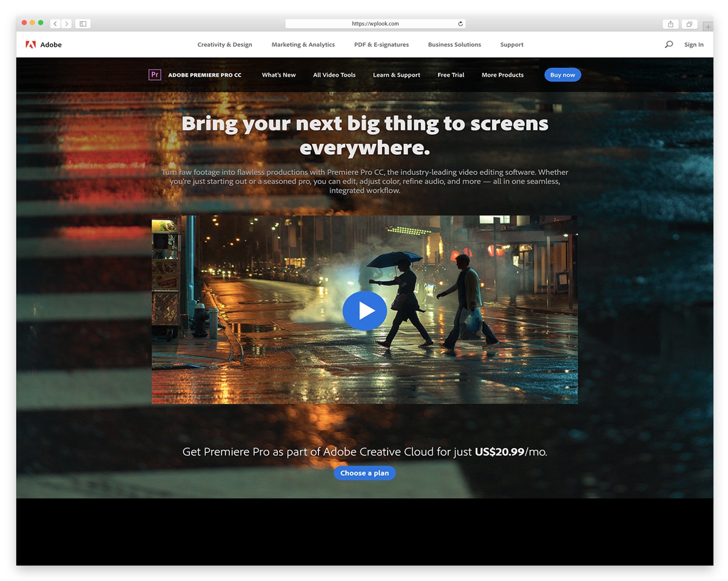Click the ADOBE PREMIERE PRO CC title
Screen dimensions: 728x581
click(204, 75)
